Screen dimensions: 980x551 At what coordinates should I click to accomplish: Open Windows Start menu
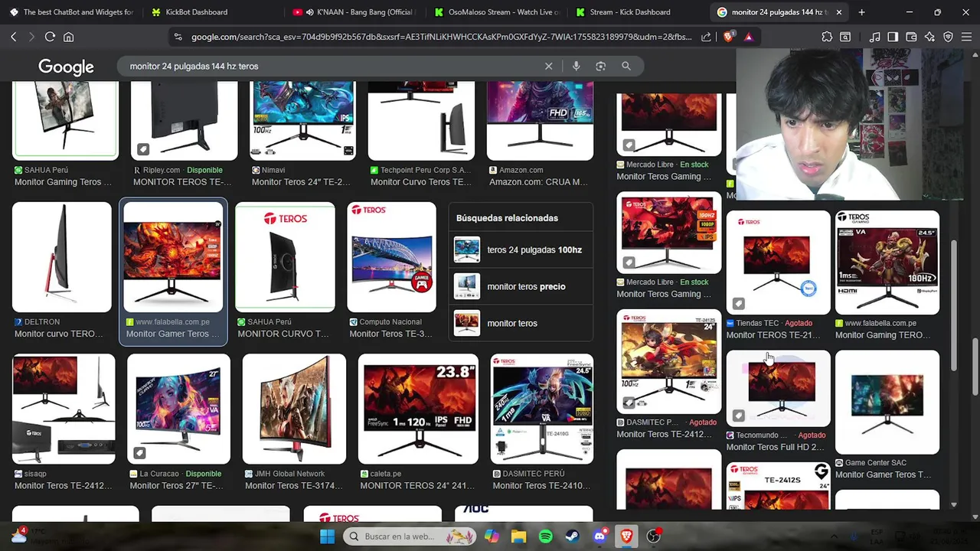pos(327,536)
